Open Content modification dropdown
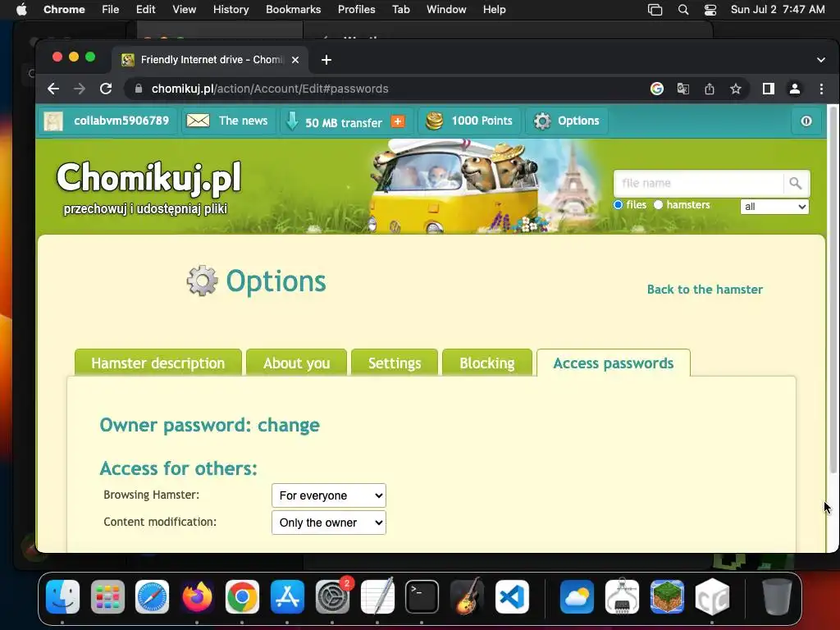 (328, 523)
